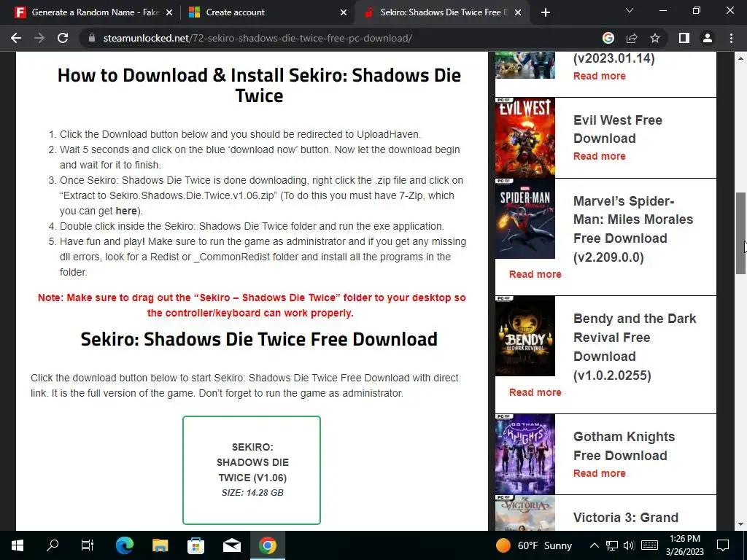This screenshot has width=747, height=560.
Task: Click Read more under Gotham Knights
Action: tap(600, 473)
